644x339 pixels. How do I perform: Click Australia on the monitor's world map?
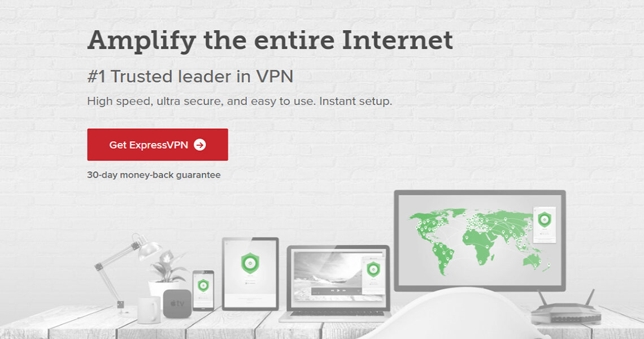tap(533, 260)
